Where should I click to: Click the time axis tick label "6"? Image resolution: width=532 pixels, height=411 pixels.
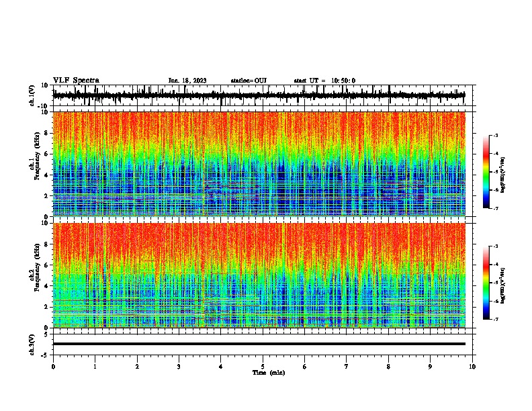click(305, 367)
